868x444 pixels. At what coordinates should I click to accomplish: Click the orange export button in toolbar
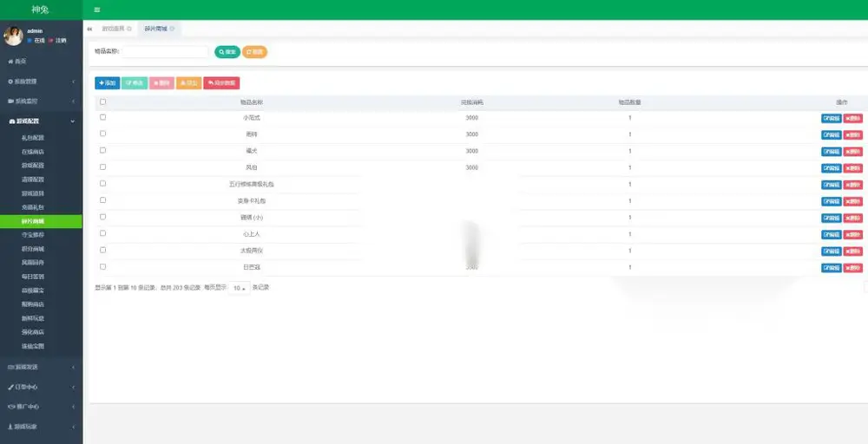coord(188,83)
